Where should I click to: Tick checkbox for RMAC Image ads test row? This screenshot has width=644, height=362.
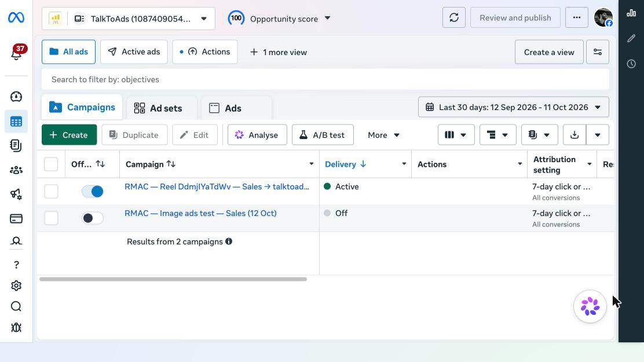click(51, 218)
